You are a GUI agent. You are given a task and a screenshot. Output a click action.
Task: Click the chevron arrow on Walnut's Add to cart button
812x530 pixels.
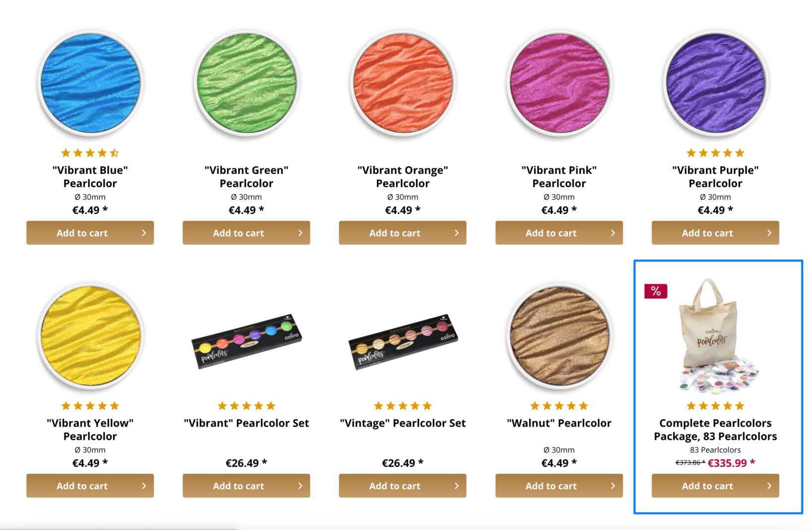pos(612,485)
